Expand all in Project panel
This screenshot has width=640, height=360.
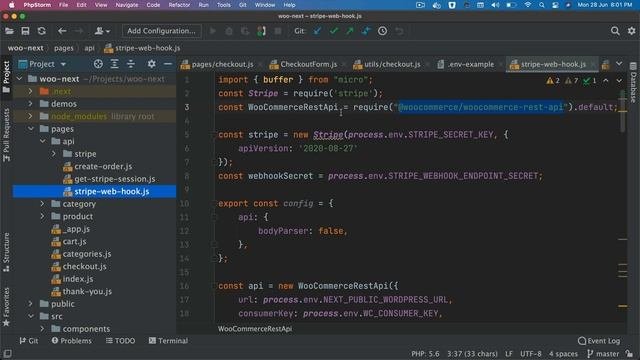click(115, 64)
